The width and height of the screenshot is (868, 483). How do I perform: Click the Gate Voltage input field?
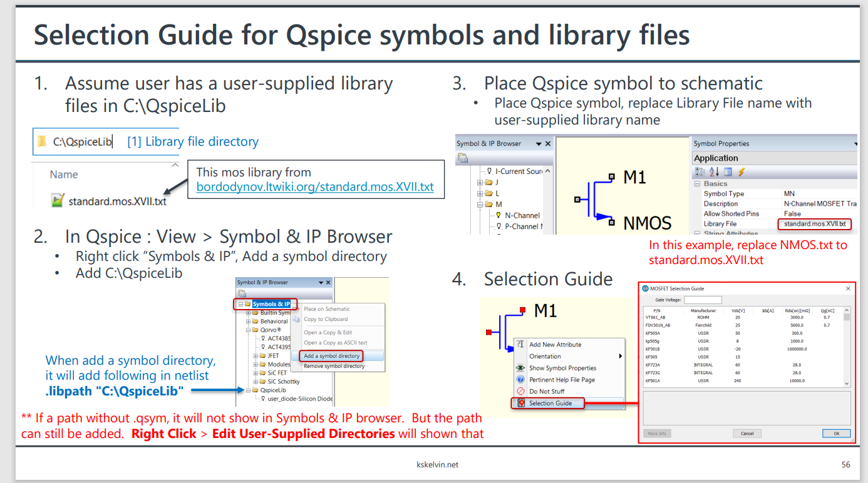click(x=703, y=300)
